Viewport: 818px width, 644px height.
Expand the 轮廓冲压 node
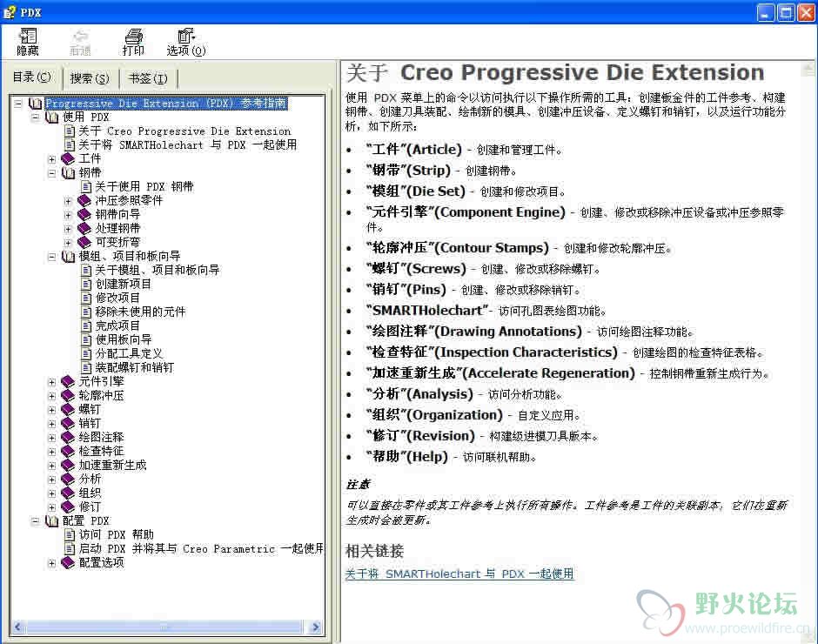51,396
